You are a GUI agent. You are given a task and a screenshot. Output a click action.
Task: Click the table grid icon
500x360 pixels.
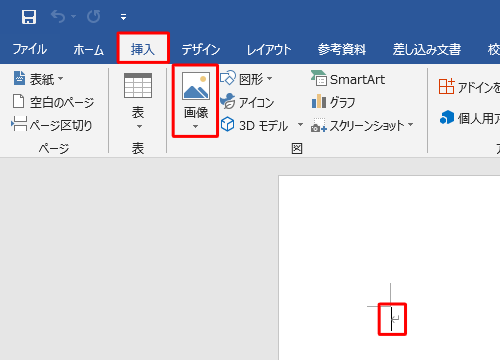[138, 86]
